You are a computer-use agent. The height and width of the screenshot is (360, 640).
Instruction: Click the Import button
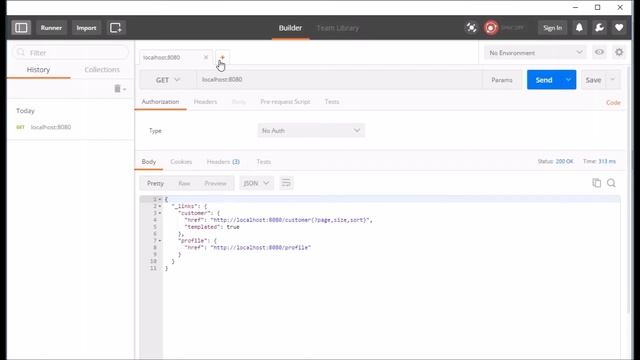(86, 28)
